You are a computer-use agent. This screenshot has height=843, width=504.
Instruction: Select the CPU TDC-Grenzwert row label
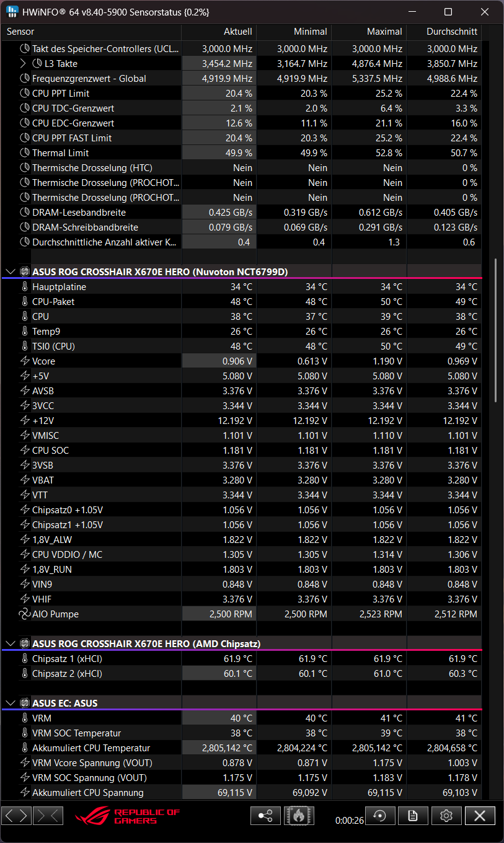click(x=73, y=108)
